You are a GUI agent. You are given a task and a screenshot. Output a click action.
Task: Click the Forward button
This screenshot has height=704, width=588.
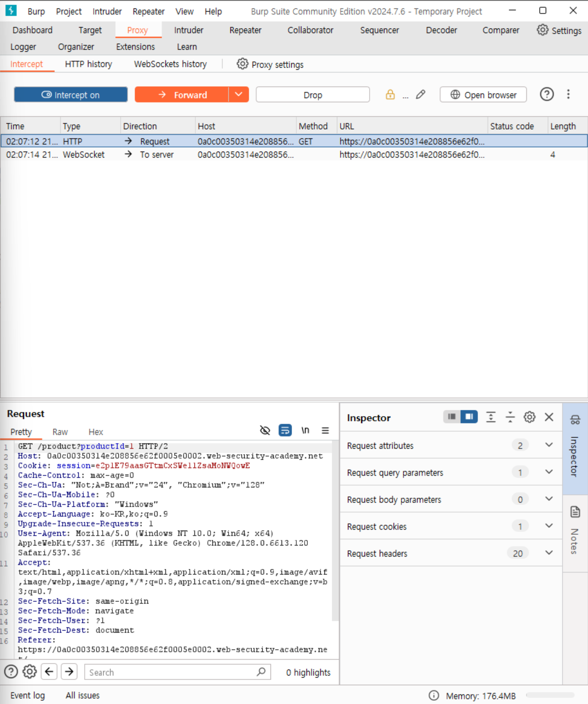(182, 95)
